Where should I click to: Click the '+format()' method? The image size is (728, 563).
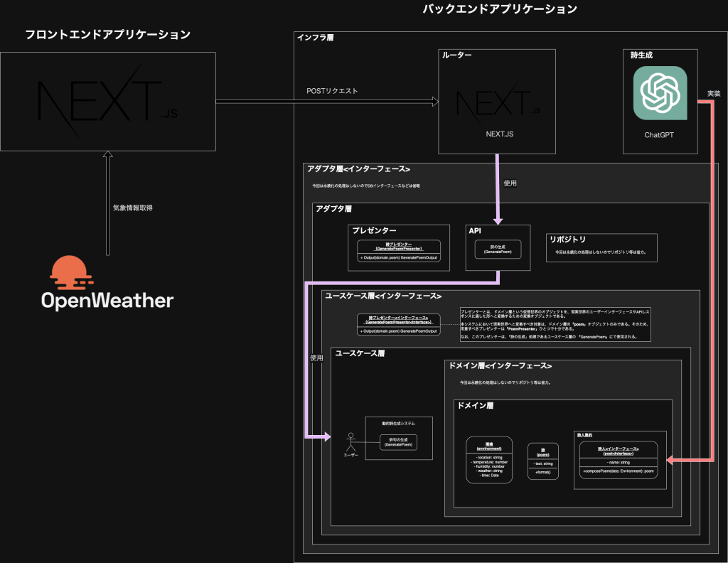point(542,472)
